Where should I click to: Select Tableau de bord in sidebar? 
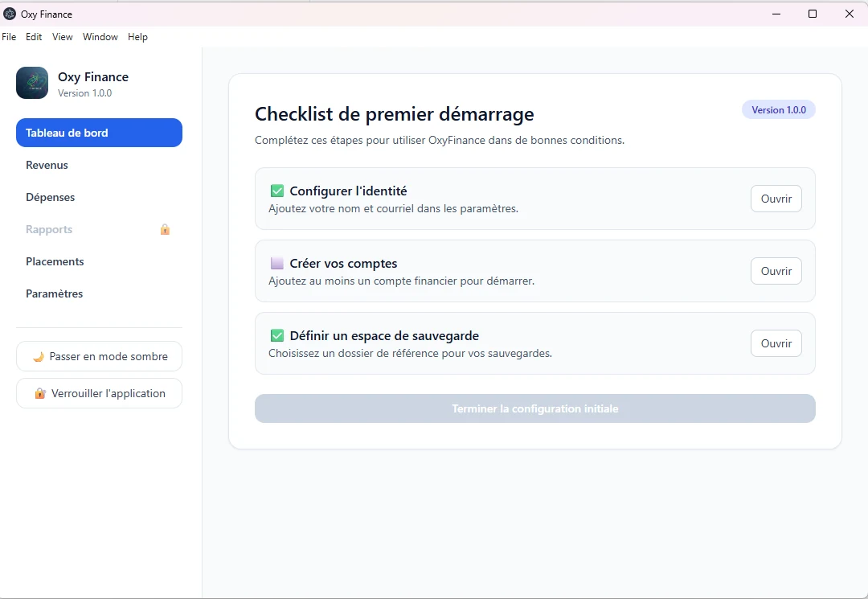click(x=99, y=133)
